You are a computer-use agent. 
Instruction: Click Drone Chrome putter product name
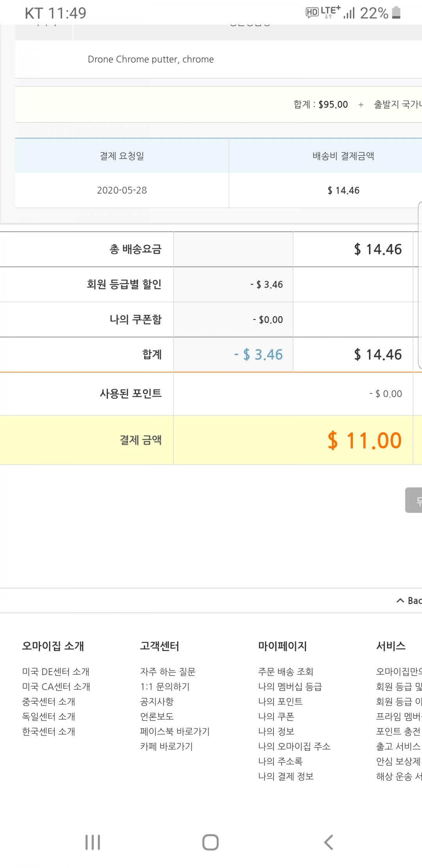(151, 59)
